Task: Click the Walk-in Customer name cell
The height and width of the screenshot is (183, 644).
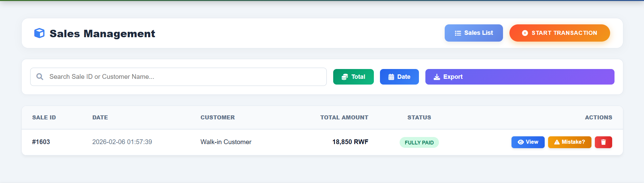Action: [x=226, y=142]
